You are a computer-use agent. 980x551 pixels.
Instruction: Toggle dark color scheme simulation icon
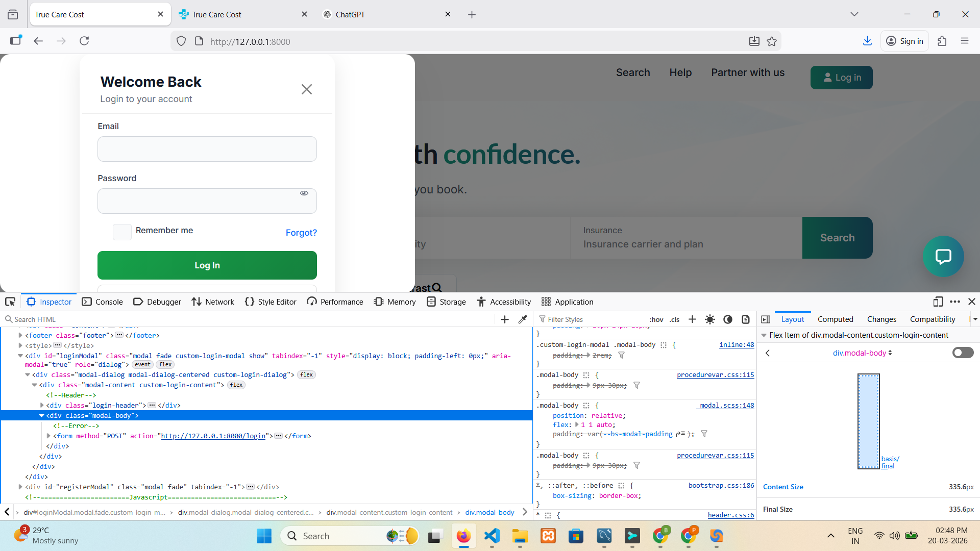click(x=728, y=319)
